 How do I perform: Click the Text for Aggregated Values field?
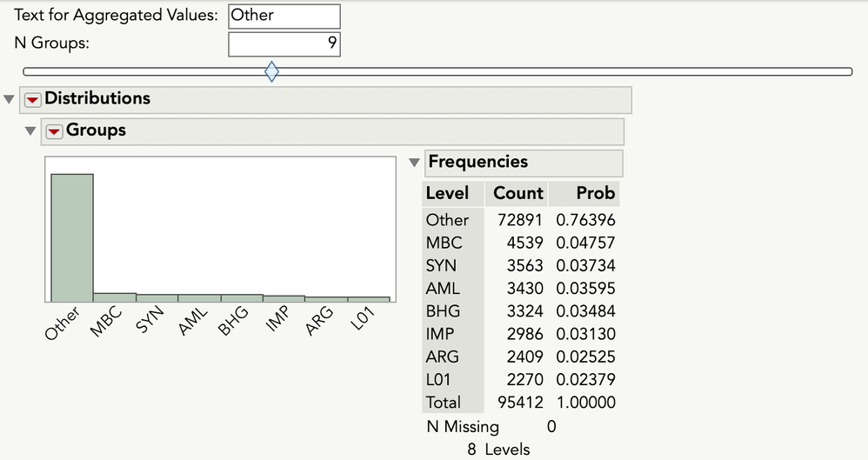284,16
